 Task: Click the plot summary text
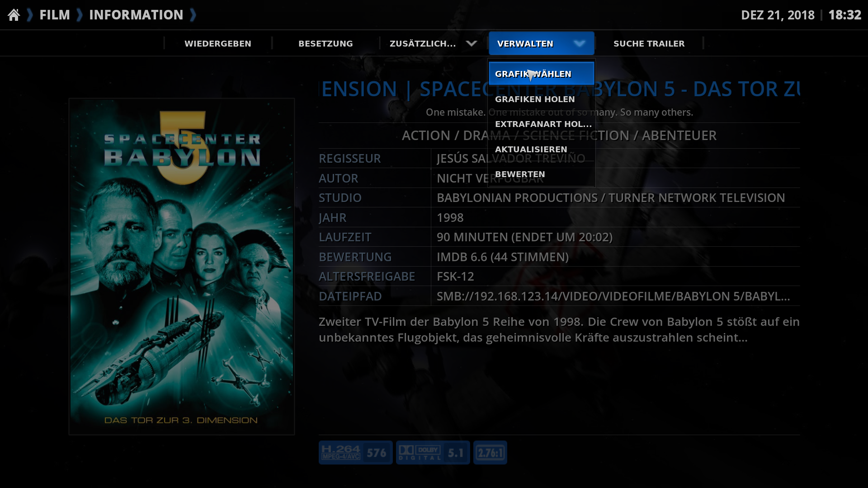point(559,329)
